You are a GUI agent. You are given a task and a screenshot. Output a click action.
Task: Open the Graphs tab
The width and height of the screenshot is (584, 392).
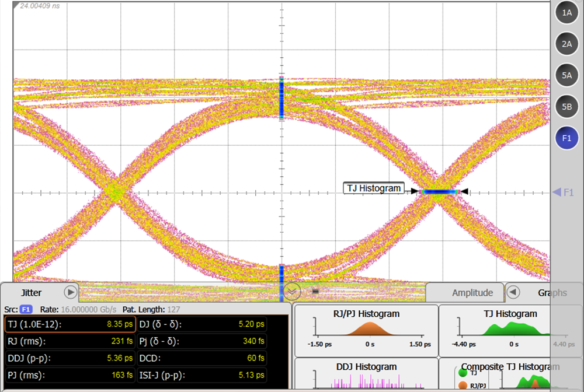pos(551,293)
